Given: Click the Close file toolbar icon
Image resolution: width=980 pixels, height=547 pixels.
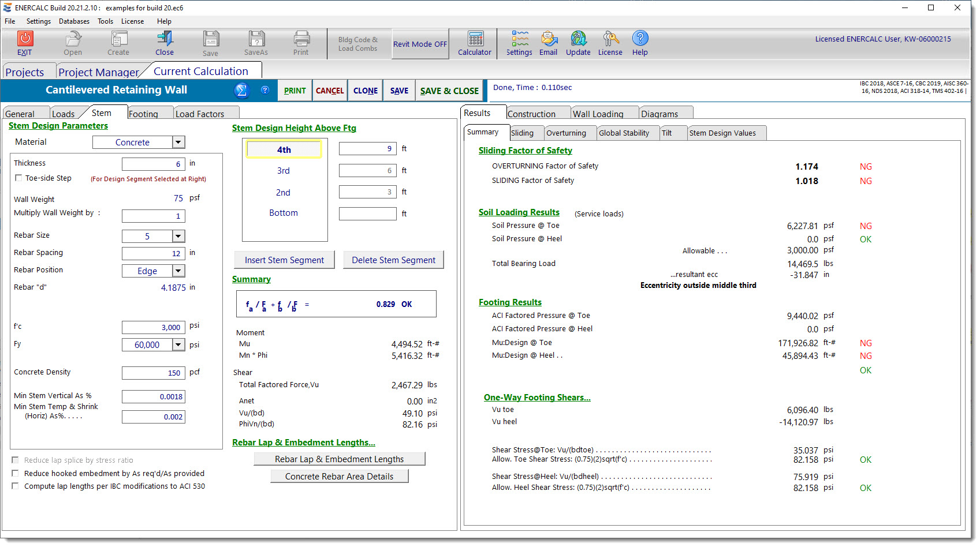Looking at the screenshot, I should (x=165, y=39).
